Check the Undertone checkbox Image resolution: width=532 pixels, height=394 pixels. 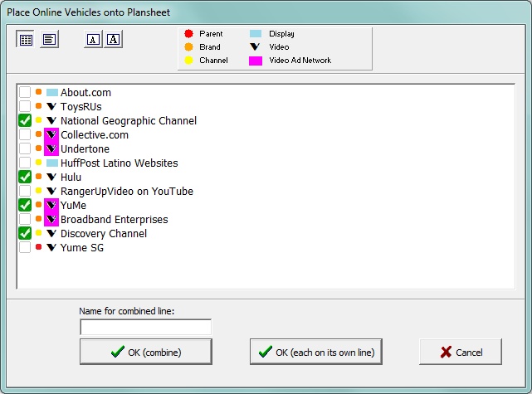click(x=25, y=148)
